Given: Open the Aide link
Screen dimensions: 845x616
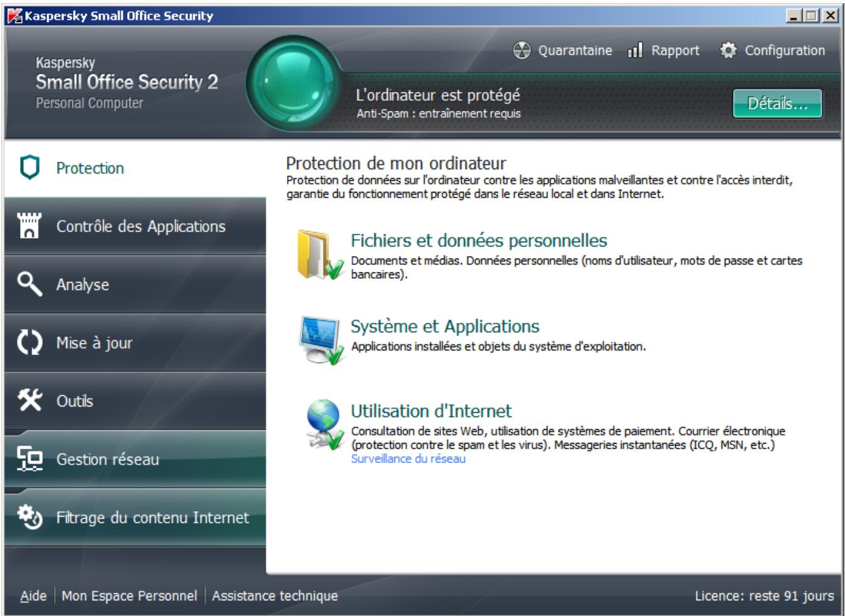Looking at the screenshot, I should [x=33, y=595].
